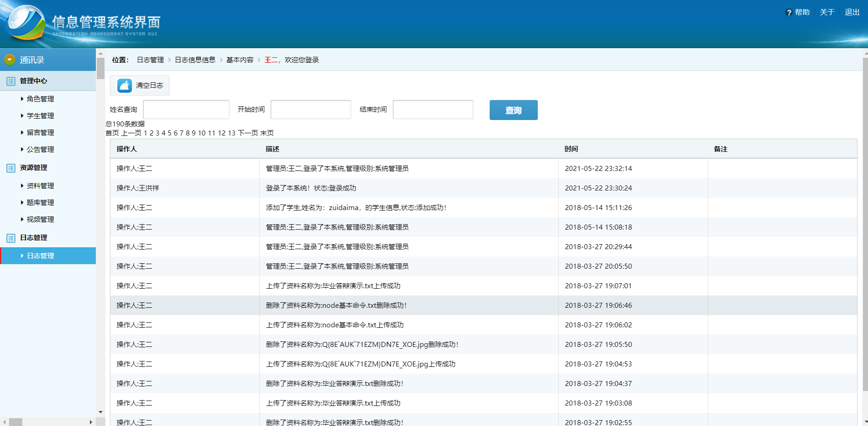Viewport: 868px width, 426px height.
Task: Click the 日志管理 section icon
Action: pyautogui.click(x=10, y=238)
